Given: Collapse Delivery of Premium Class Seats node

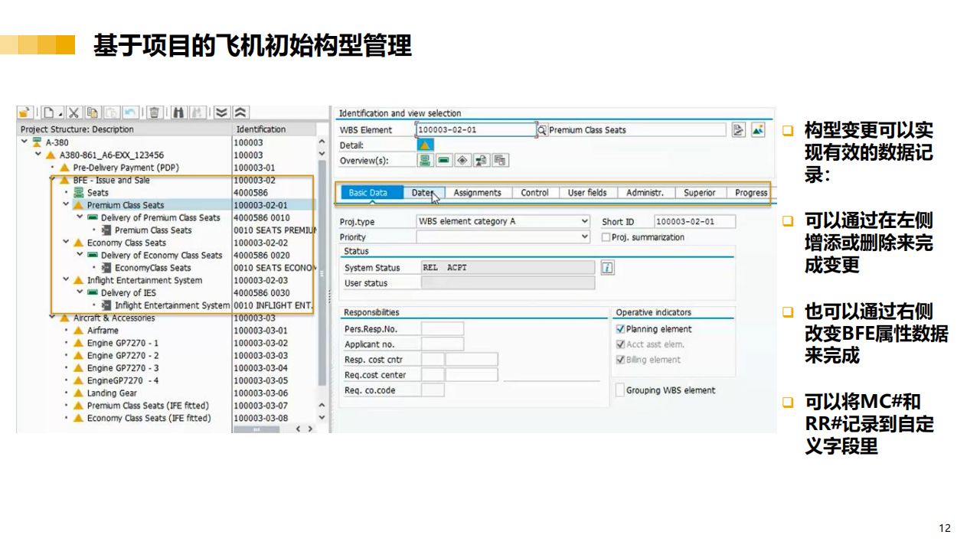Looking at the screenshot, I should (x=80, y=217).
